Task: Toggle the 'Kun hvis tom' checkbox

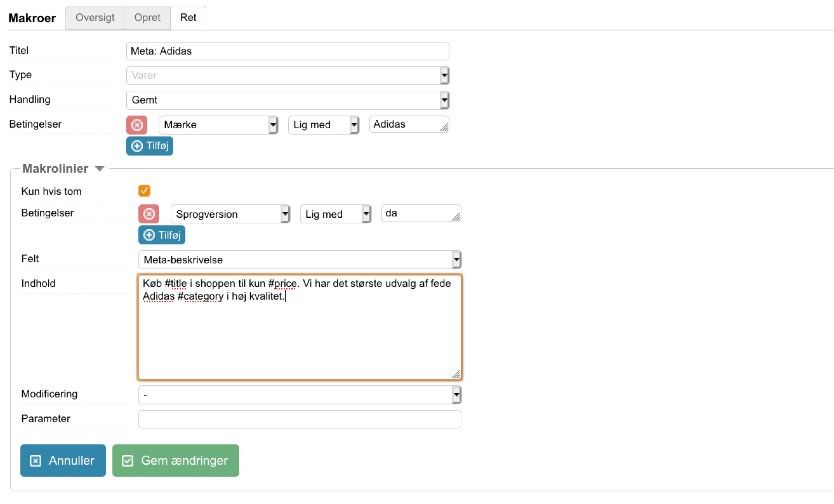Action: [x=144, y=191]
